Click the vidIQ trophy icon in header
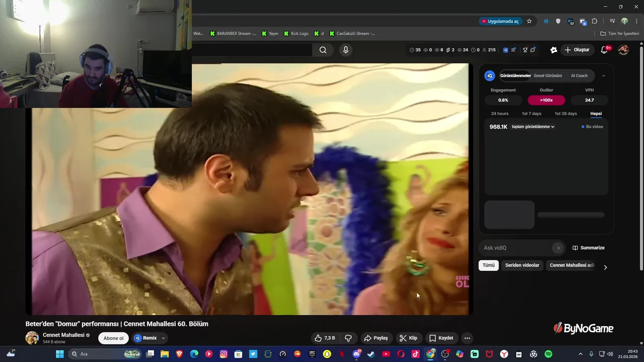Image resolution: width=644 pixels, height=362 pixels. point(525,50)
